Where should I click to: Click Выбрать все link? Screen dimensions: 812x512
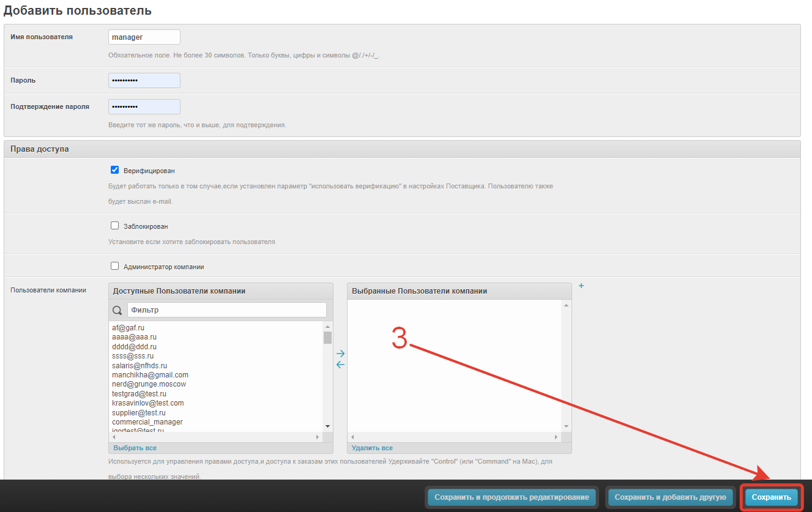click(x=134, y=448)
